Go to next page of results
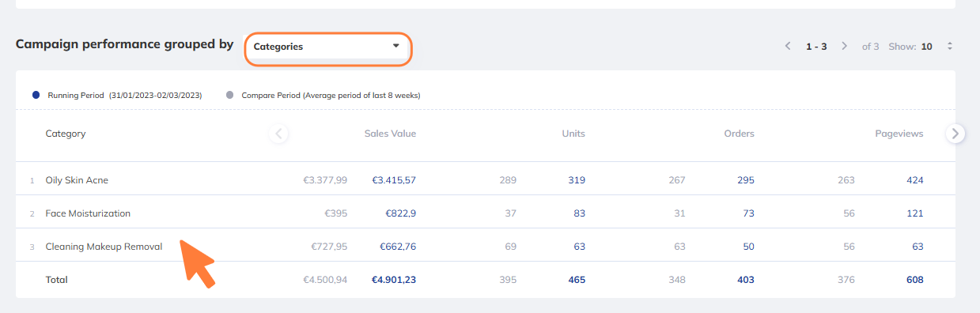 click(845, 47)
